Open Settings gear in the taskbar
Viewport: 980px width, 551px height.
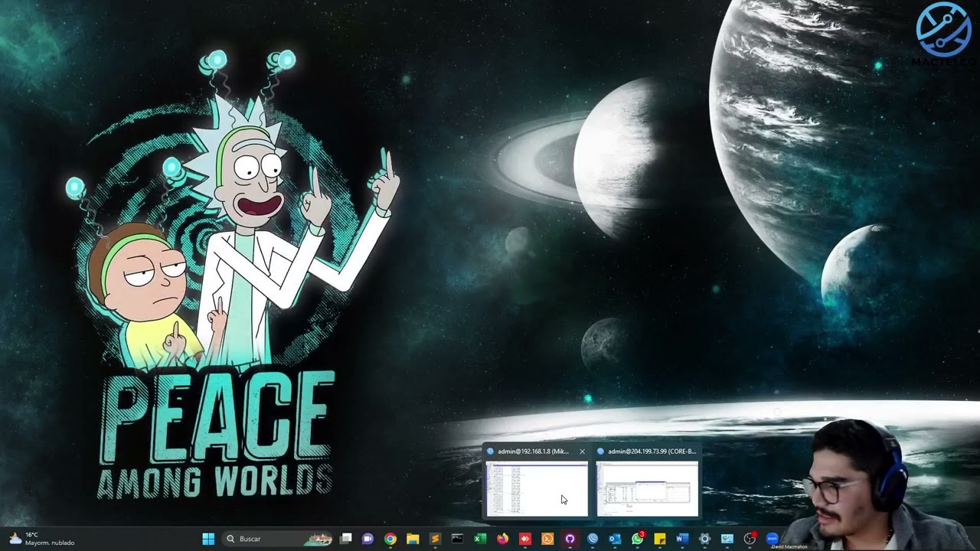pos(704,539)
